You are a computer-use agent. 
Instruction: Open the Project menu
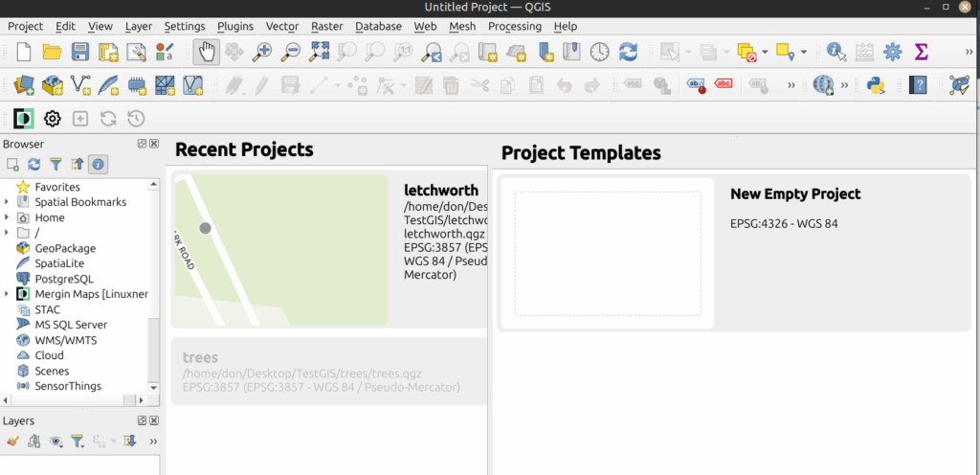point(26,26)
